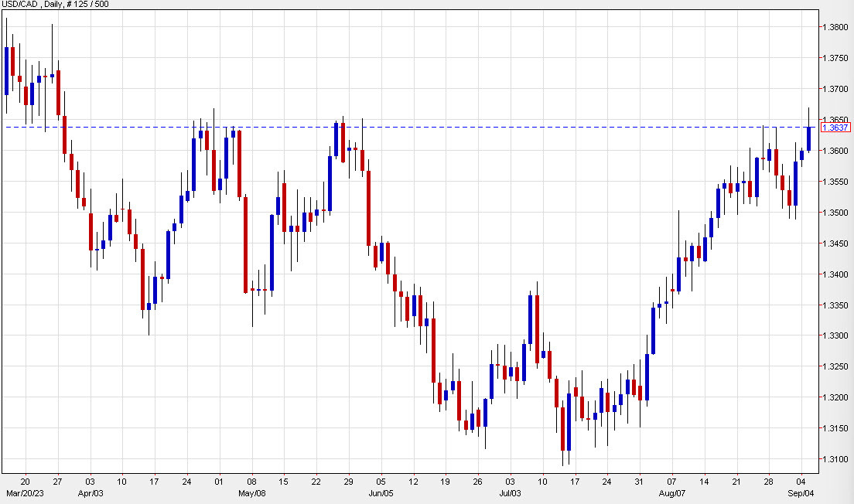This screenshot has height=504, width=854.
Task: Click the Jun/05 date label
Action: coord(381,494)
